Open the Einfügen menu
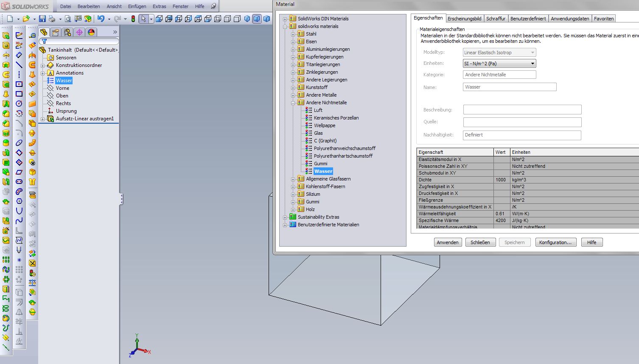The height and width of the screenshot is (364, 639). coord(137,6)
